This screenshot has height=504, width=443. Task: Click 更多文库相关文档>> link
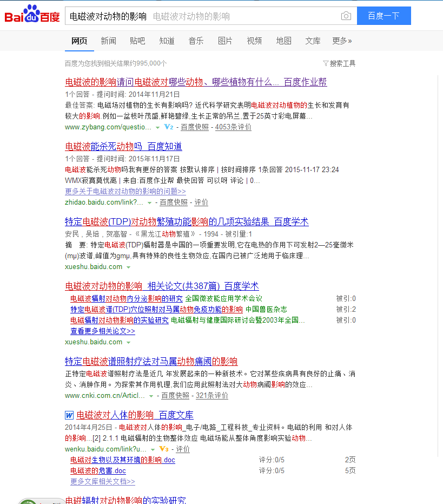tap(103, 481)
